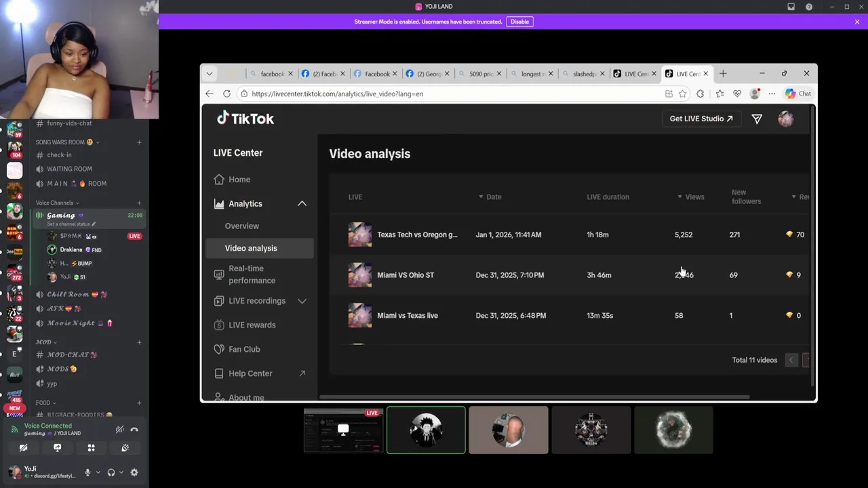
Task: Collapse the Analytics section chevron
Action: (302, 203)
